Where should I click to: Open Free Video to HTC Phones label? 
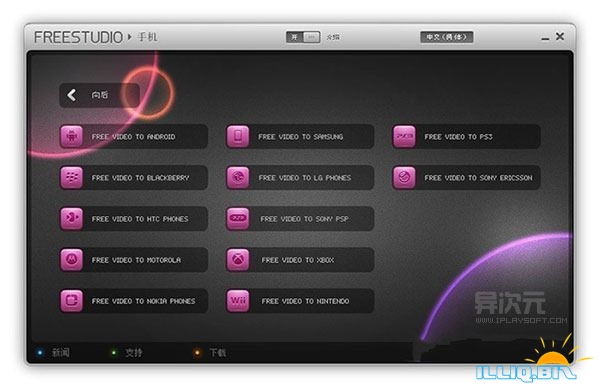(140, 219)
